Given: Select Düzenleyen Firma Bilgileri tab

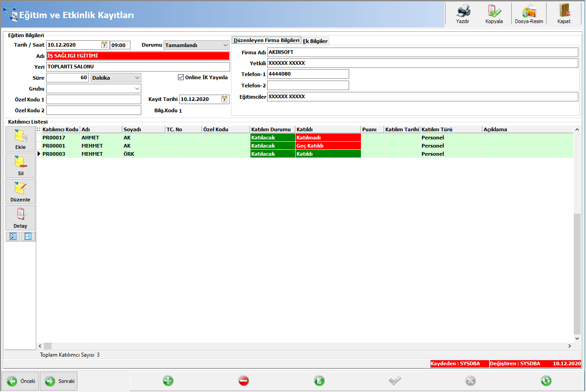Looking at the screenshot, I should tap(267, 41).
